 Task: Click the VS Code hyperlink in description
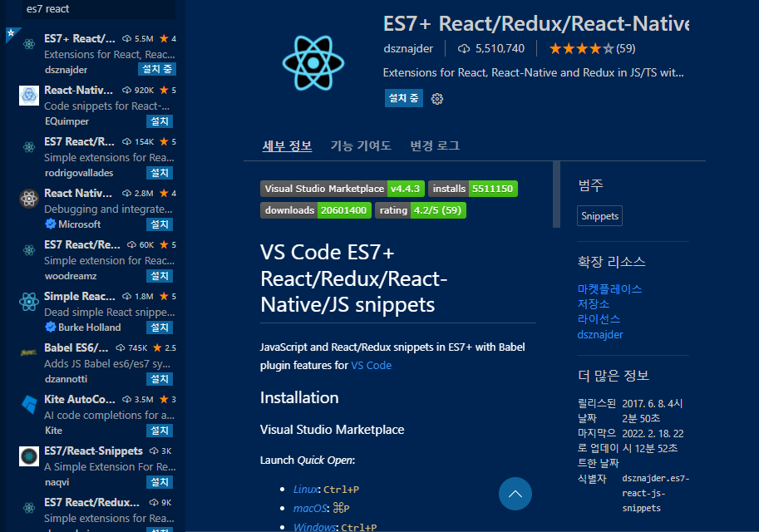pyautogui.click(x=372, y=366)
